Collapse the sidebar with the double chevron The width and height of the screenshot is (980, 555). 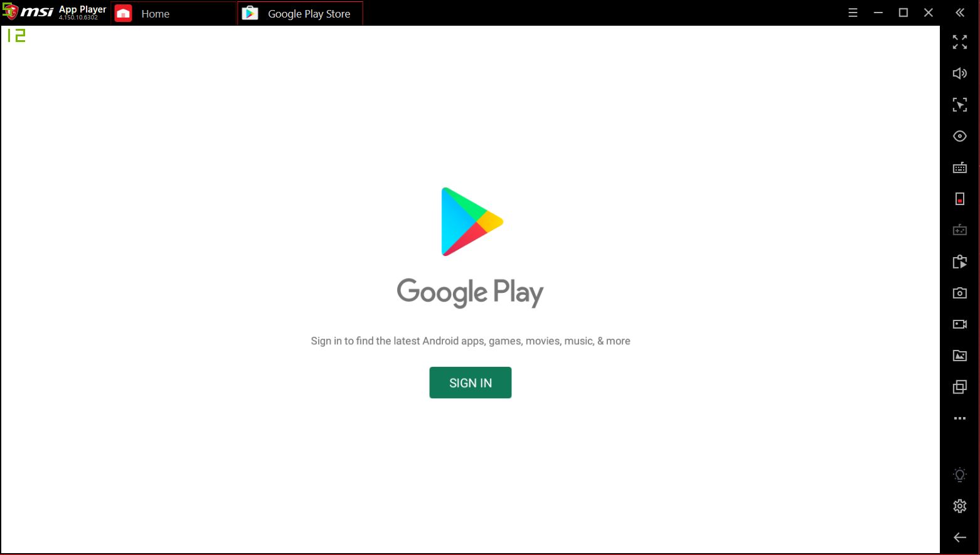coord(959,13)
